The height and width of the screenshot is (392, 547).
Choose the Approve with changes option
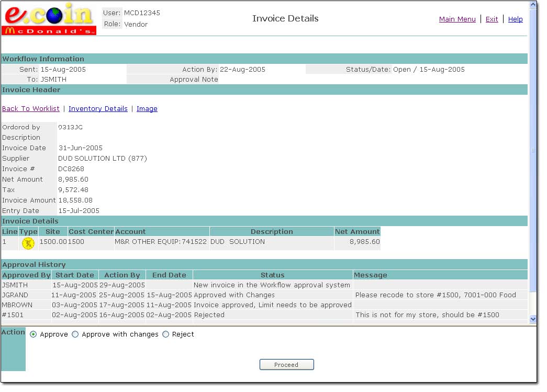tap(75, 334)
